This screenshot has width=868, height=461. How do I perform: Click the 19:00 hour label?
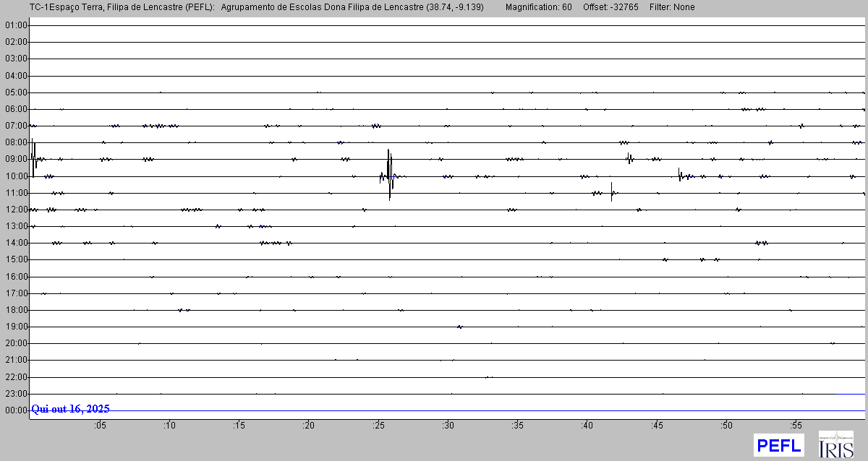tap(16, 327)
